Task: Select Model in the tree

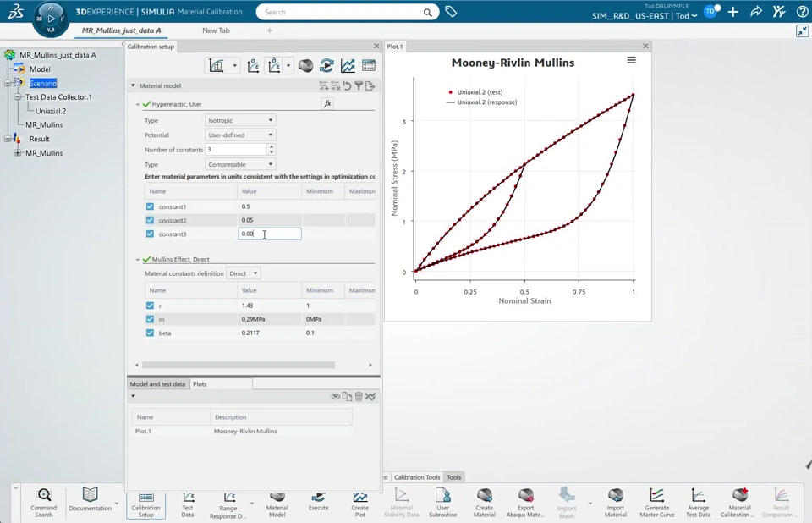Action: pos(40,69)
